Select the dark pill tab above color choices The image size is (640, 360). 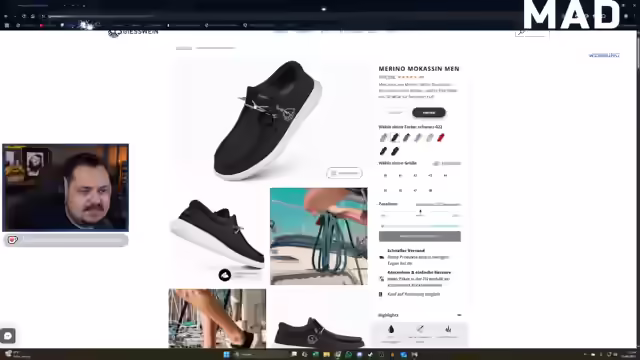coord(429,112)
